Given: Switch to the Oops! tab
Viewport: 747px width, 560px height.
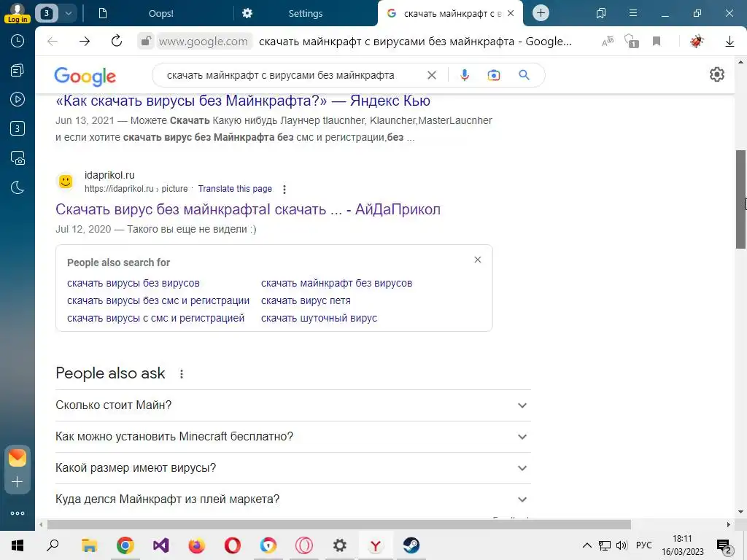Looking at the screenshot, I should (161, 13).
